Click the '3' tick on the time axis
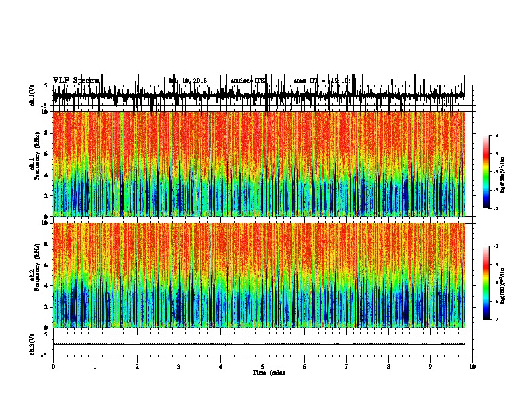Screen dimensions: 532x411 [179, 367]
